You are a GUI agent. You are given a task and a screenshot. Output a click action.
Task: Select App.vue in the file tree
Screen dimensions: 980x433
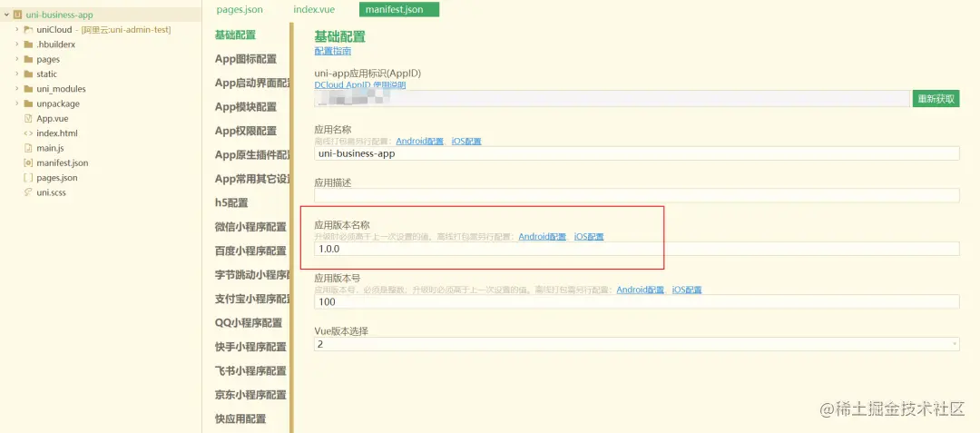coord(53,118)
